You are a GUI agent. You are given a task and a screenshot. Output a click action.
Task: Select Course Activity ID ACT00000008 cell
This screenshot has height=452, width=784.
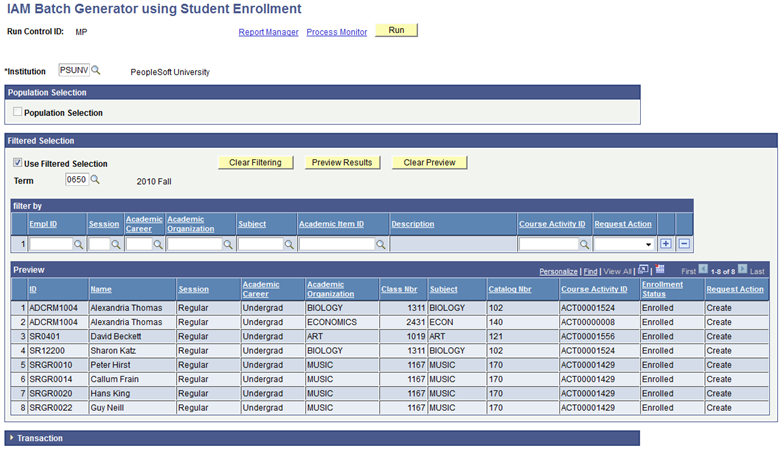coord(600,322)
